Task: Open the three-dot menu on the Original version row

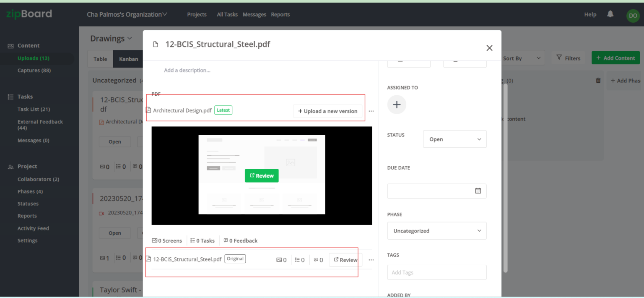Action: point(371,260)
